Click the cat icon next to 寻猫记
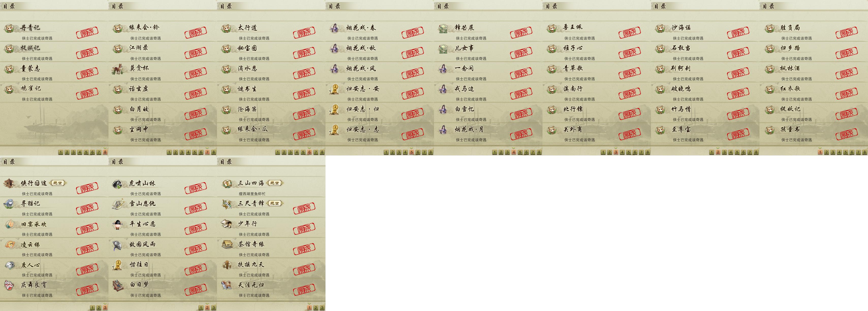This screenshot has height=311, width=868. coord(9,204)
